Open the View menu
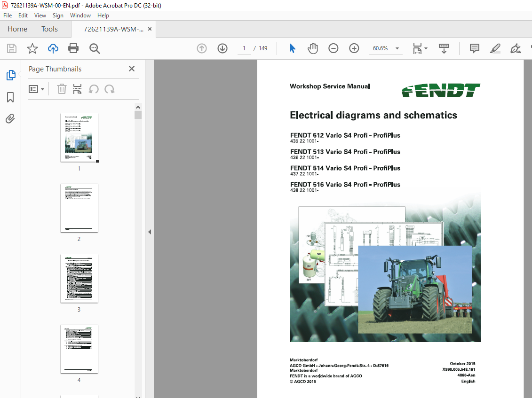This screenshot has width=532, height=398. tap(40, 16)
